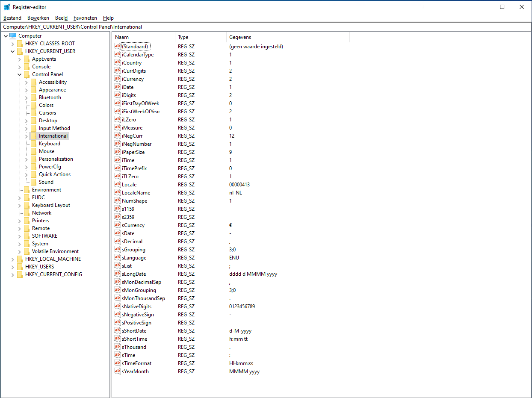This screenshot has height=398, width=532.
Task: Click the 'nl-NL' data cell
Action: click(x=236, y=192)
